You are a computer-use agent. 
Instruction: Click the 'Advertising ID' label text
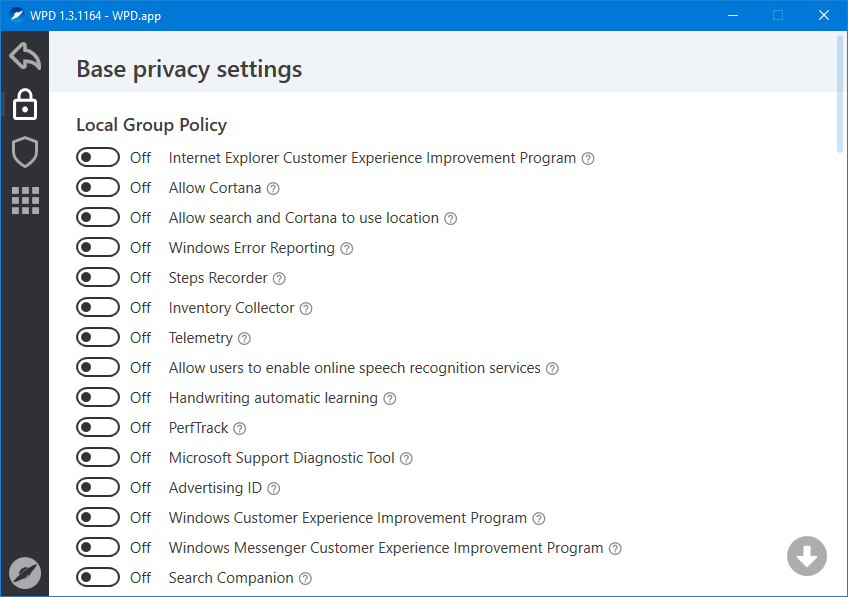tap(215, 488)
